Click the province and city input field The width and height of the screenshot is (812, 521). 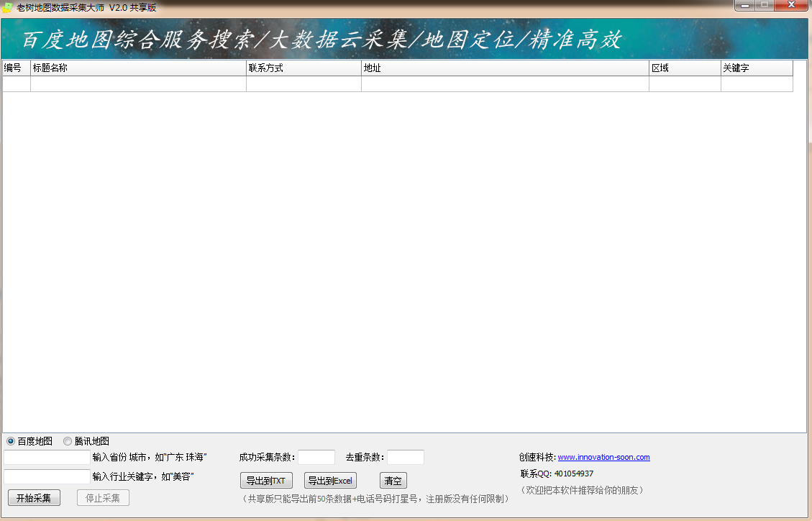[x=47, y=457]
